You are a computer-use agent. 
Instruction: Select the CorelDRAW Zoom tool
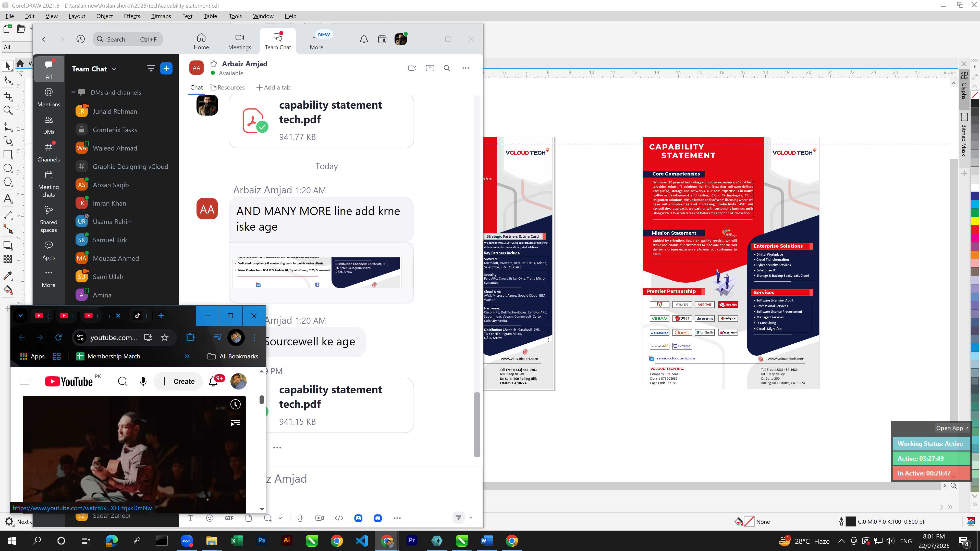pyautogui.click(x=8, y=110)
